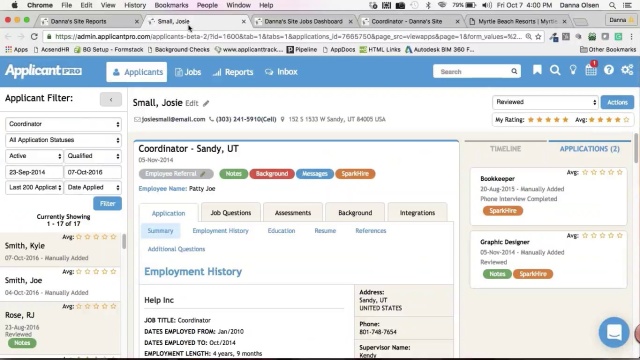The width and height of the screenshot is (640, 360).
Task: Select the APPLICATIONS (2) tab
Action: (x=589, y=149)
